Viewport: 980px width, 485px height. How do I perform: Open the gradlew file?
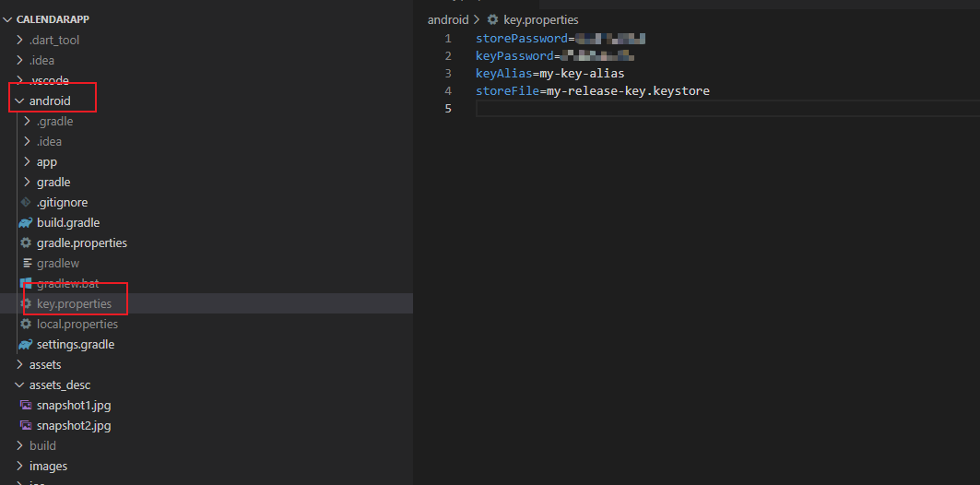(x=58, y=264)
